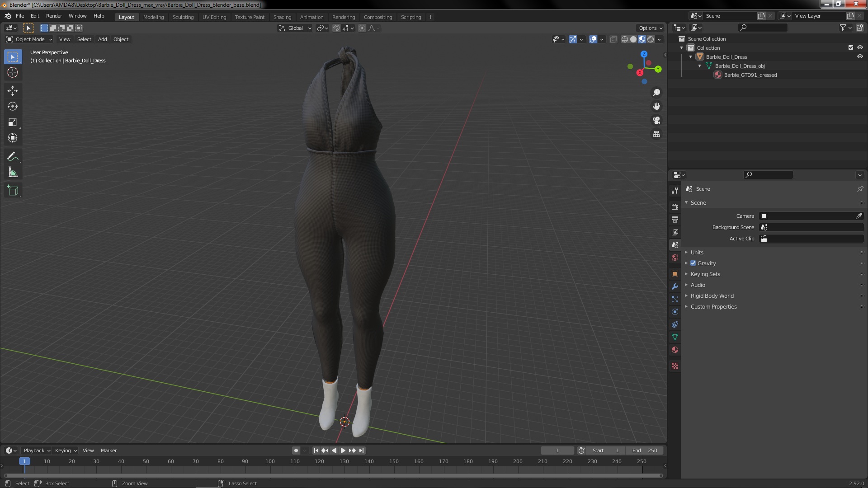This screenshot has width=868, height=488.
Task: Activate the Select Box tool
Action: [x=13, y=56]
